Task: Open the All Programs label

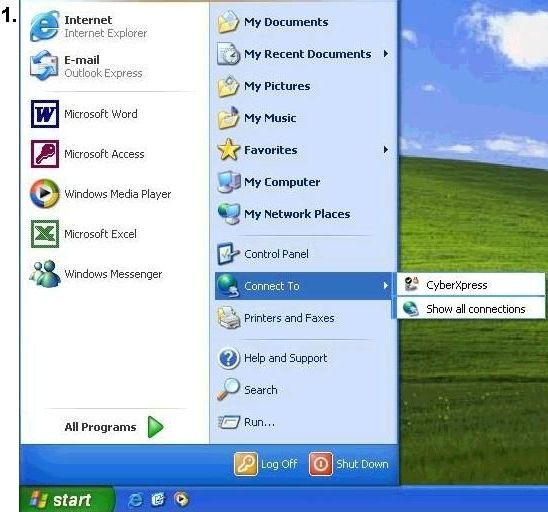Action: pyautogui.click(x=100, y=427)
